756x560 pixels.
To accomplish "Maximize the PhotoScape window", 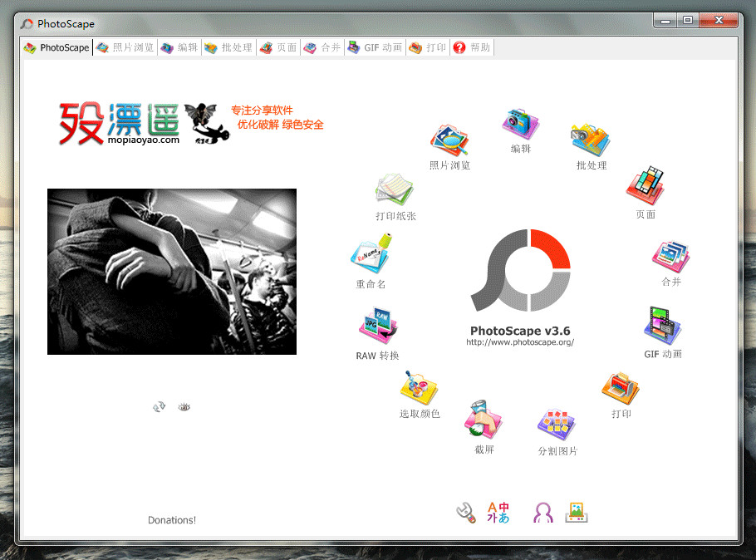I will [x=688, y=20].
